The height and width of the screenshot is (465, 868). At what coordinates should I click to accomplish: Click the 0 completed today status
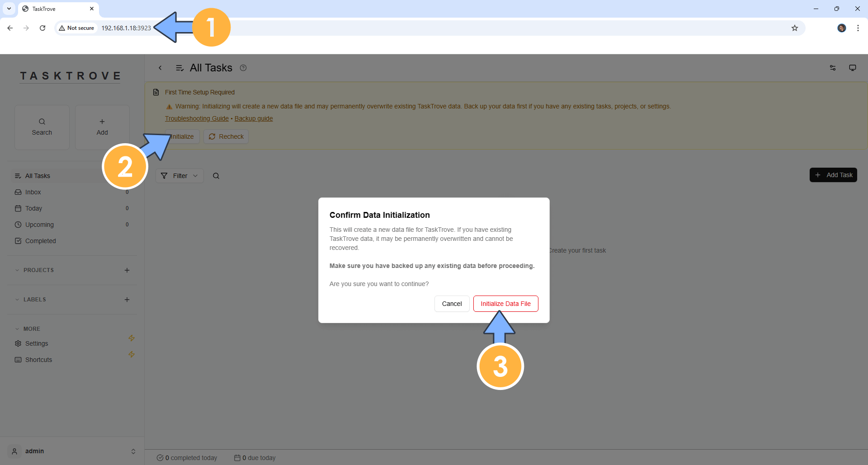[x=187, y=458]
